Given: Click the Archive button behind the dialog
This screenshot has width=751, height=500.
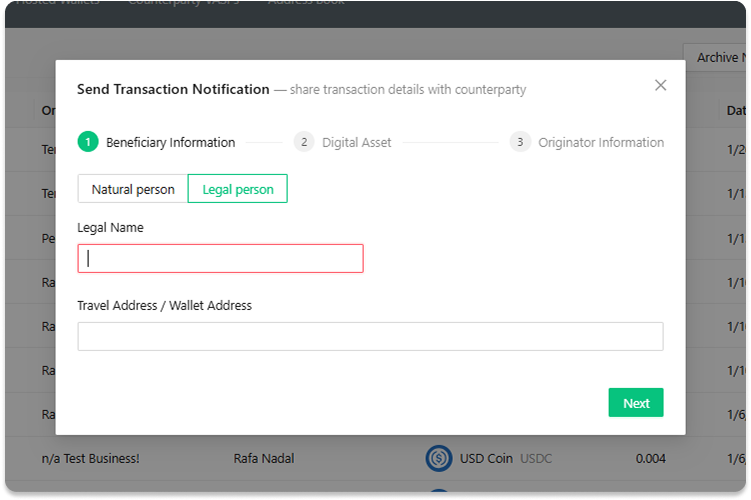Looking at the screenshot, I should [x=716, y=57].
